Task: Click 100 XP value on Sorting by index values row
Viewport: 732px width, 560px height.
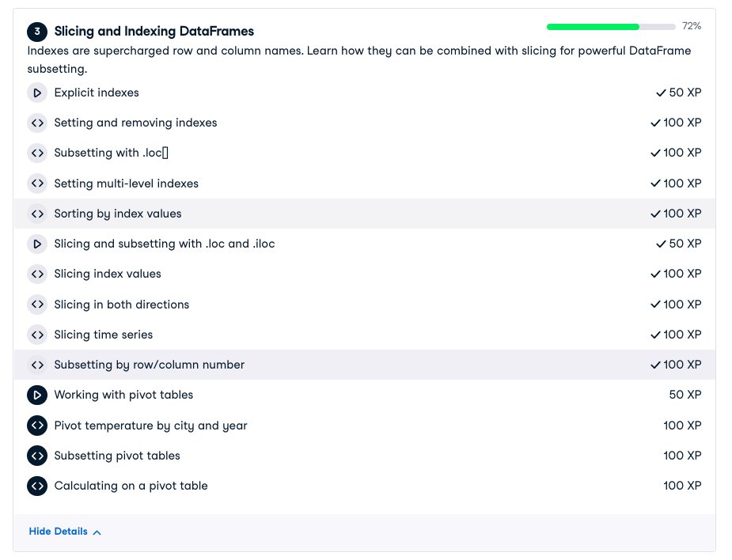Action: (x=682, y=214)
